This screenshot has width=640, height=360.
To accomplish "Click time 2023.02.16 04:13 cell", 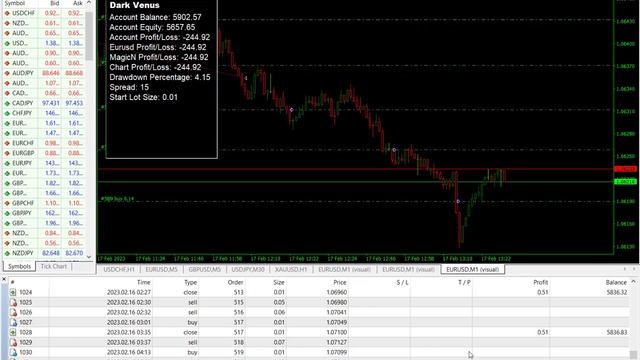I will click(129, 352).
